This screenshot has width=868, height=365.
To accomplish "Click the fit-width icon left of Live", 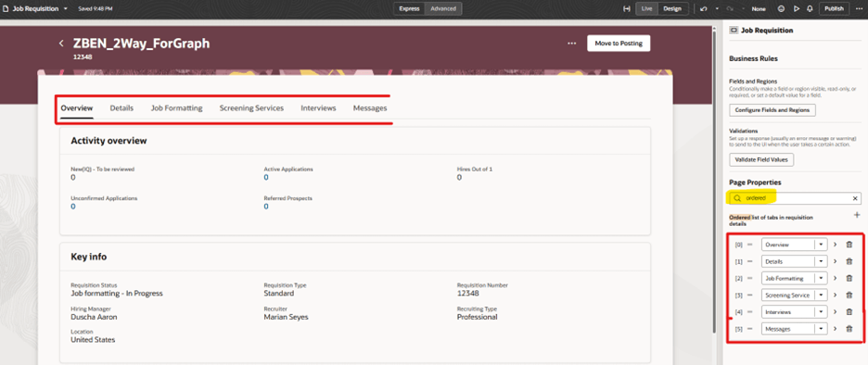I will point(627,9).
